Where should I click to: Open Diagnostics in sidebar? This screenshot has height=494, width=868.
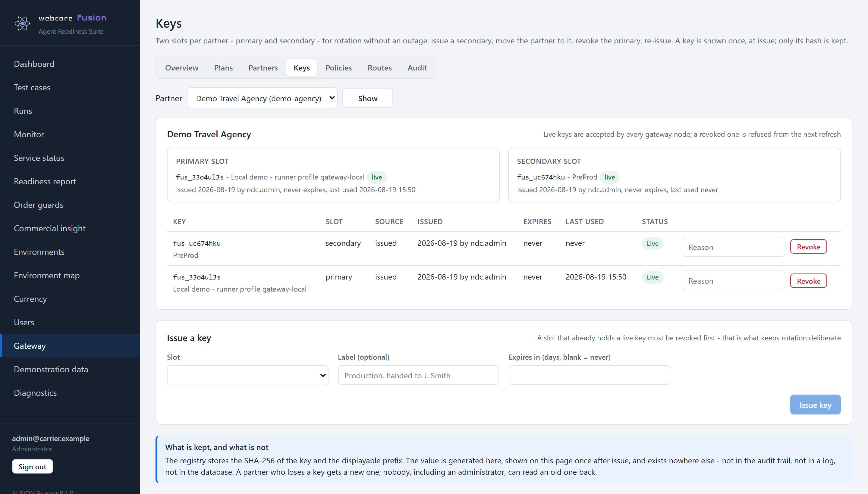click(35, 392)
